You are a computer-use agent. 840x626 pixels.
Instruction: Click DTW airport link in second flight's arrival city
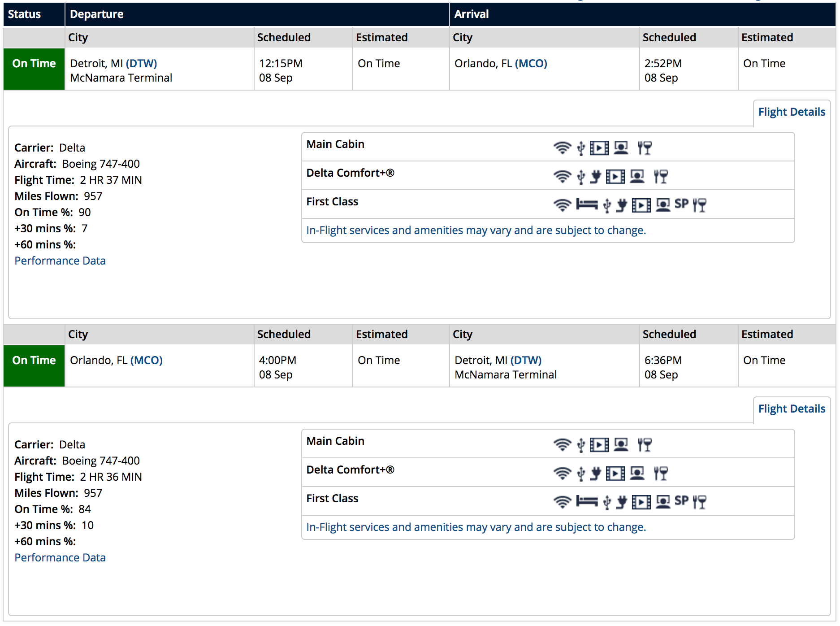(x=526, y=361)
